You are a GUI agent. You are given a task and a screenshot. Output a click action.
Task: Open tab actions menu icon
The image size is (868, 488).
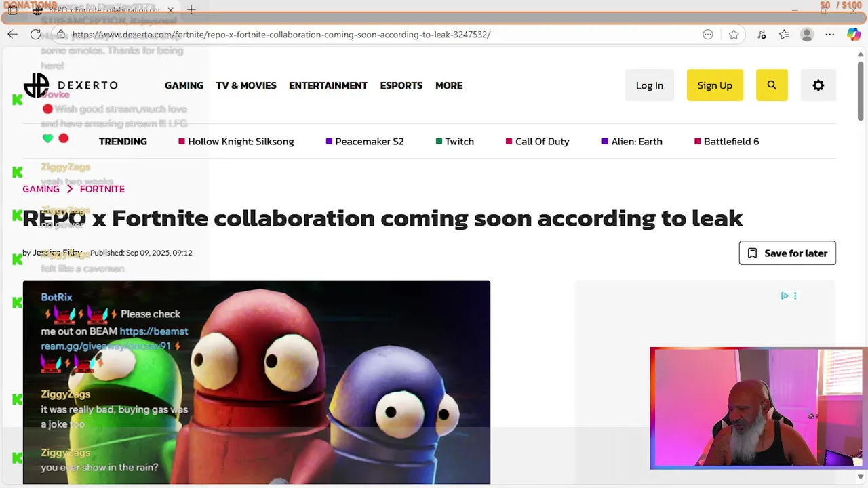[12, 10]
